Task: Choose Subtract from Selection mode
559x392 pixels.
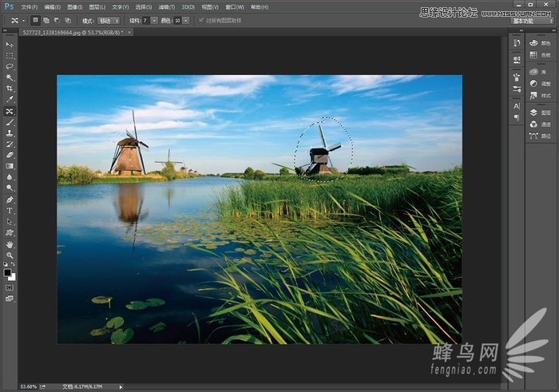Action: pos(57,20)
